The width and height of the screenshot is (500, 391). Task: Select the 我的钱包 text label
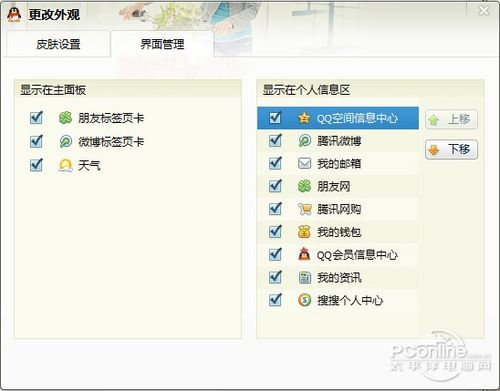tap(339, 232)
